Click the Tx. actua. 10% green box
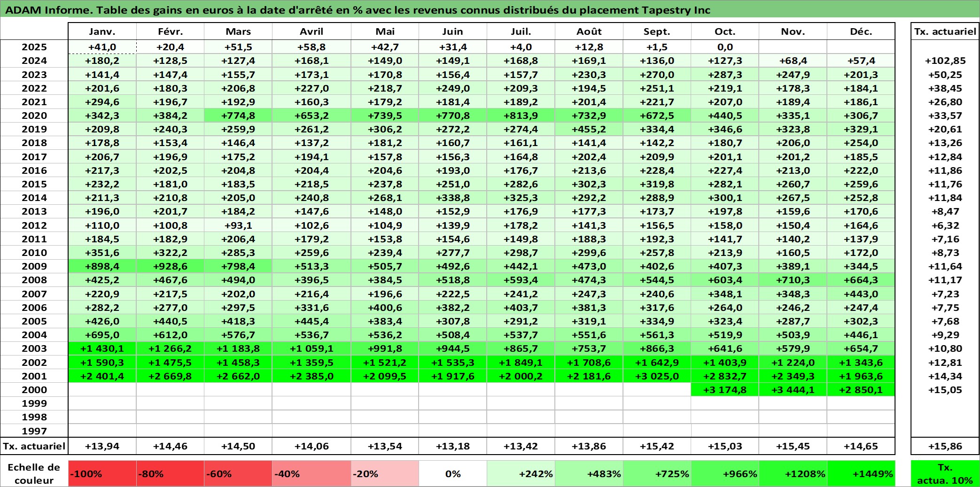 [x=945, y=473]
